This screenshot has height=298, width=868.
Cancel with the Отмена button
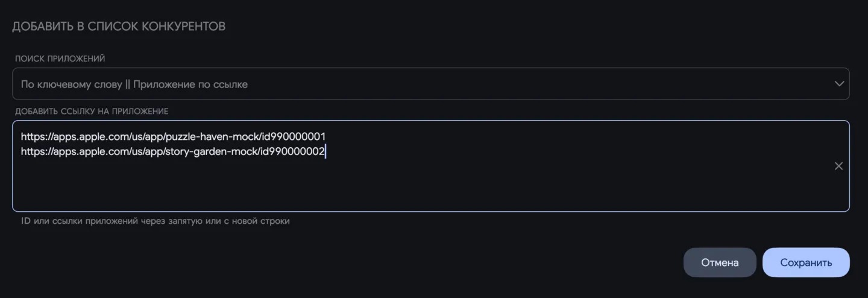coord(720,262)
